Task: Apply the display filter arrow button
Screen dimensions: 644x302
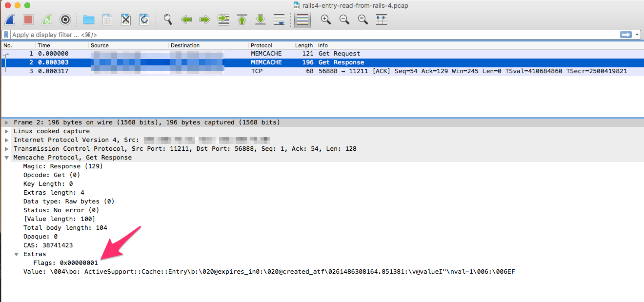Action: [625, 35]
